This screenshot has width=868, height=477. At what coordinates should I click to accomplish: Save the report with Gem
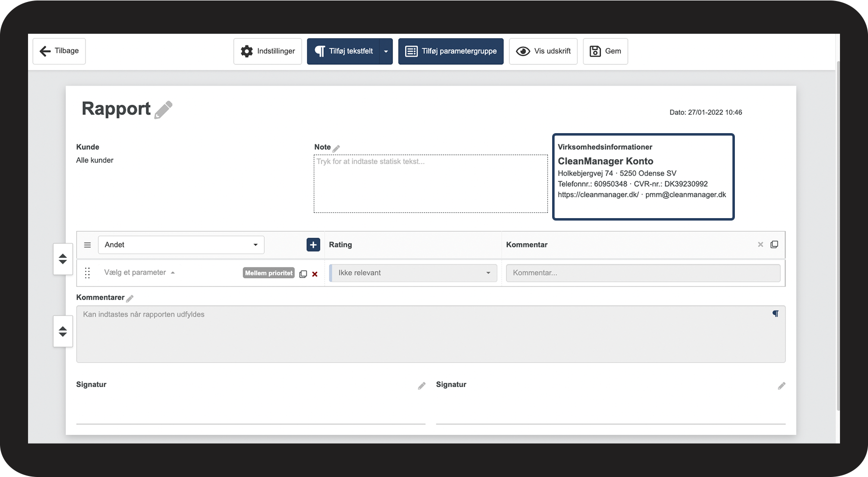point(605,51)
